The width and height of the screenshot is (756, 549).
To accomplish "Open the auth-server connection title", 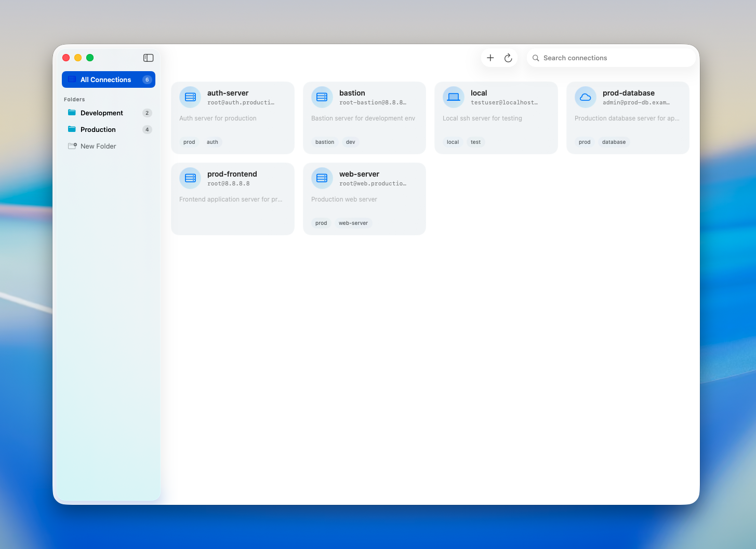I will point(228,93).
